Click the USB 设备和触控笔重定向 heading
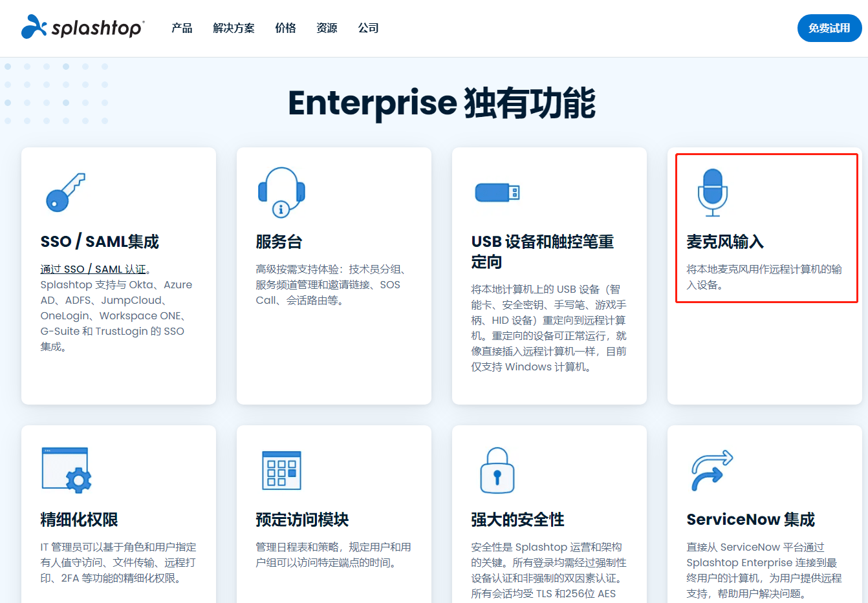The image size is (868, 603). pos(542,251)
